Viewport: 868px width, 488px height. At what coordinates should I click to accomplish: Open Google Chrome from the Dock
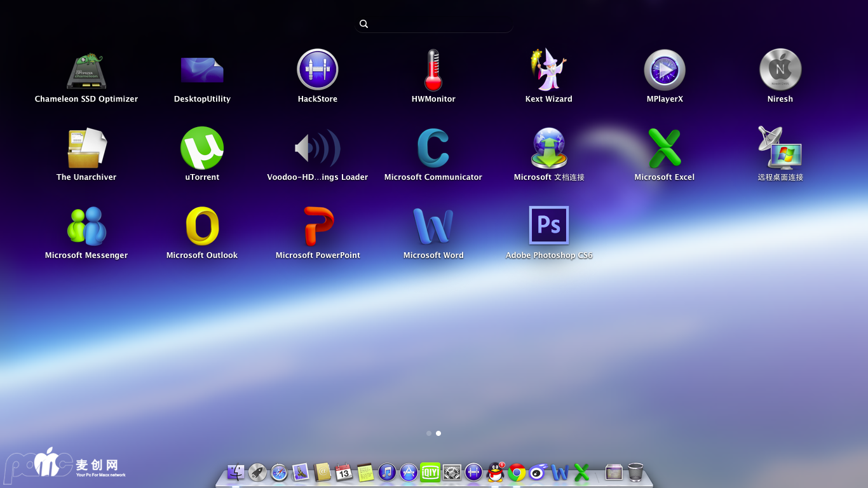[x=517, y=472]
